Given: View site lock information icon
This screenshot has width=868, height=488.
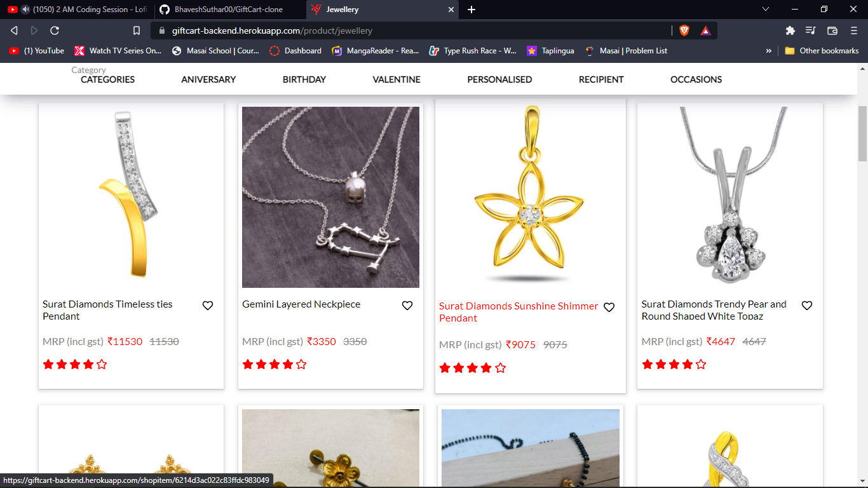Looking at the screenshot, I should [161, 30].
